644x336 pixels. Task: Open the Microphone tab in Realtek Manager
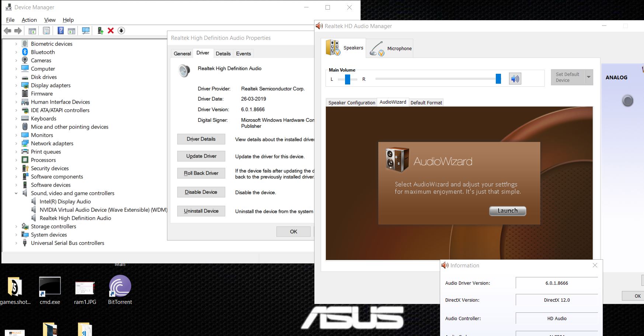tap(390, 48)
